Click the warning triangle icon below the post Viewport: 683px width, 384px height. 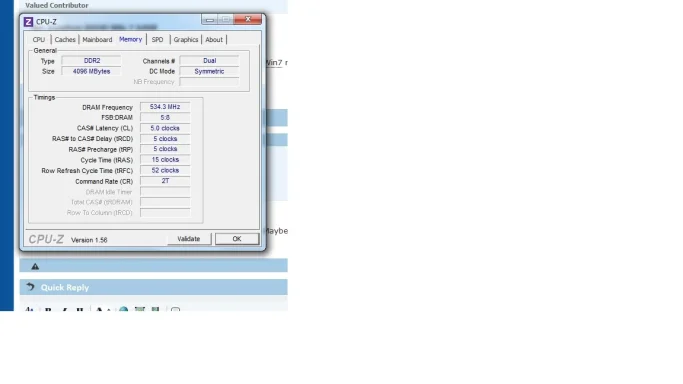click(35, 266)
